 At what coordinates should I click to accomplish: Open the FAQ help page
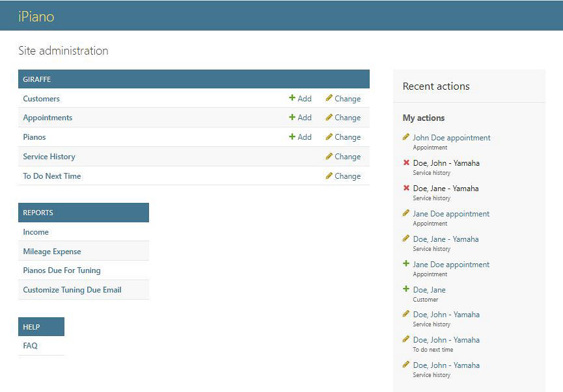pyautogui.click(x=30, y=346)
